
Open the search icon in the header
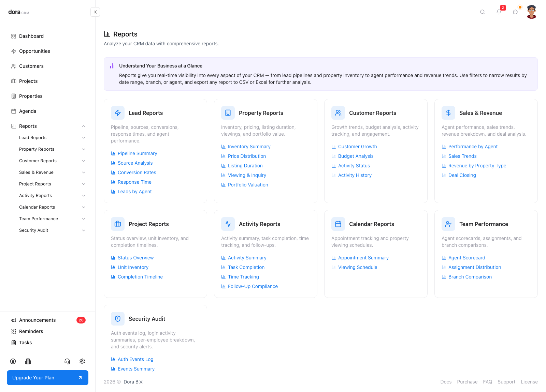(x=483, y=12)
